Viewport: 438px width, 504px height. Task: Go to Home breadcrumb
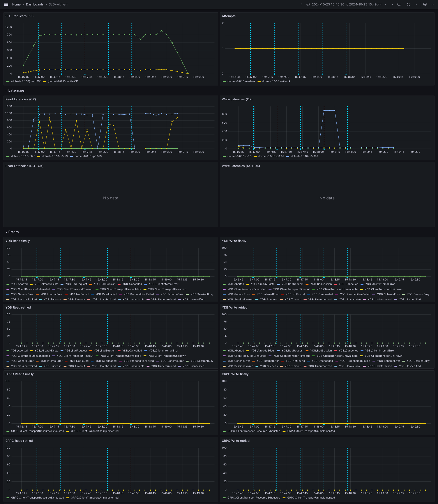(x=16, y=4)
